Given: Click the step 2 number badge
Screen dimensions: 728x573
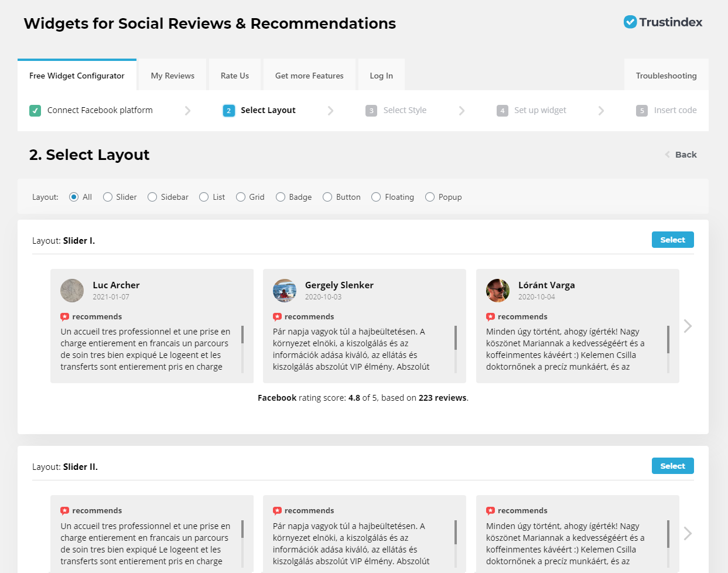Looking at the screenshot, I should pyautogui.click(x=229, y=111).
